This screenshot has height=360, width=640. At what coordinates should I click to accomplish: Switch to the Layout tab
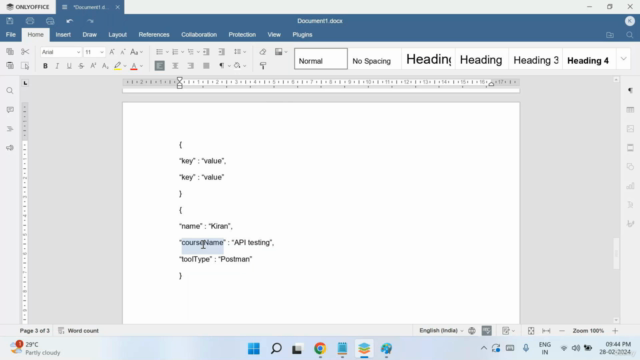(117, 35)
